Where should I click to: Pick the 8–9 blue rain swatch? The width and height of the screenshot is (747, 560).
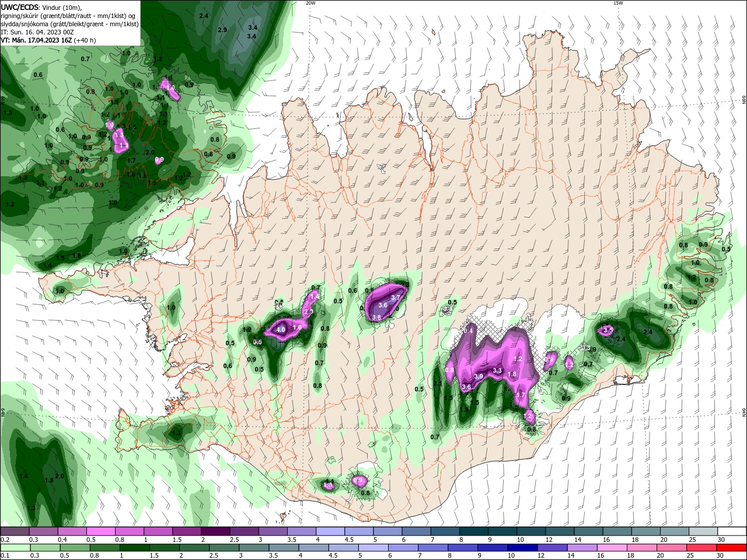463,548
